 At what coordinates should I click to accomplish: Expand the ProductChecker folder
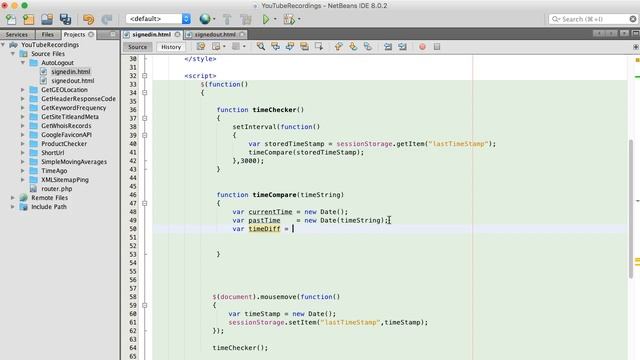coord(23,144)
